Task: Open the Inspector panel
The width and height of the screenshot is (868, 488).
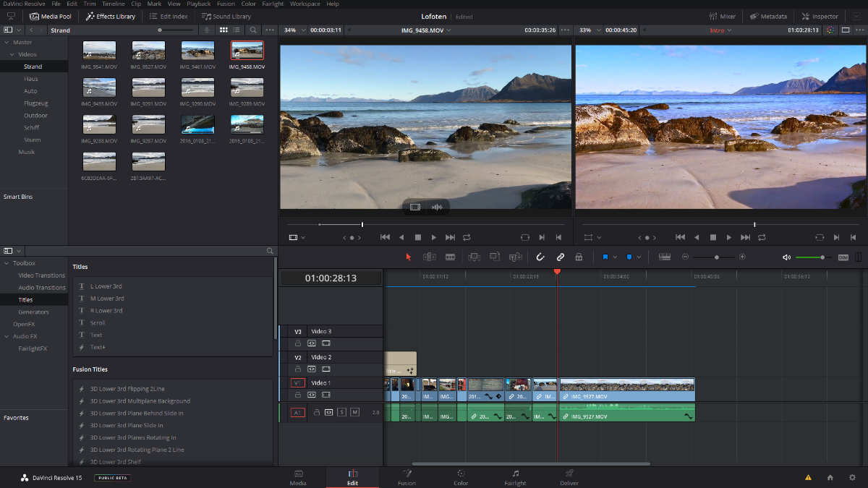Action: pos(820,15)
